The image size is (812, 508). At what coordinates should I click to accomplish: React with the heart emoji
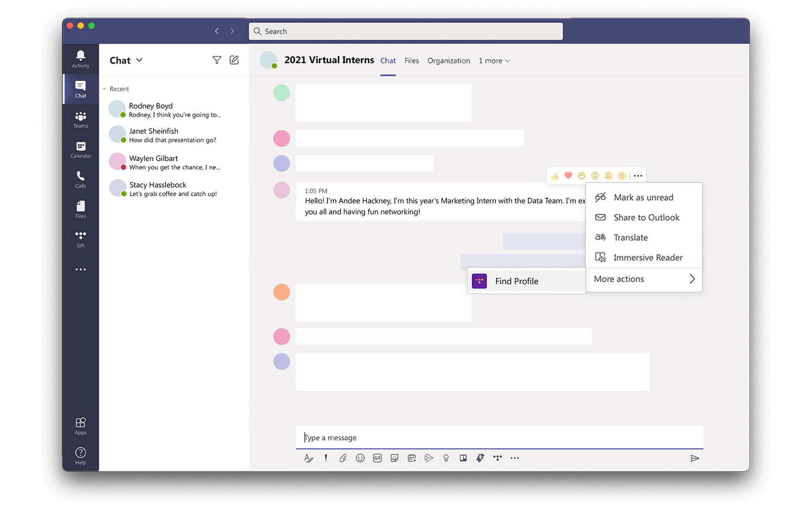pos(567,175)
